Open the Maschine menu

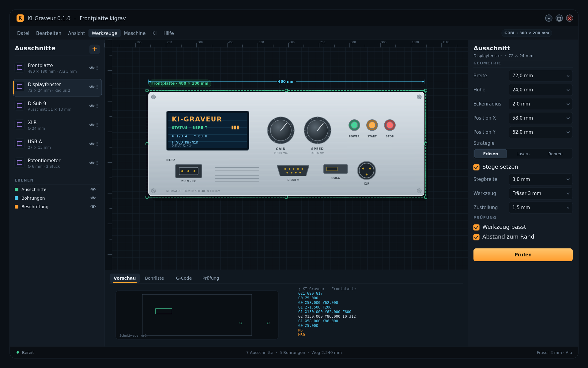pyautogui.click(x=135, y=33)
